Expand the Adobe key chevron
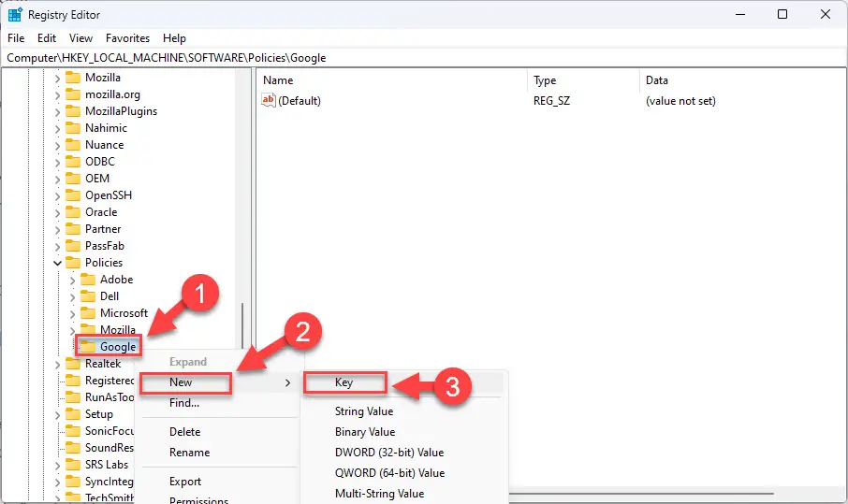848x504 pixels. [x=72, y=281]
